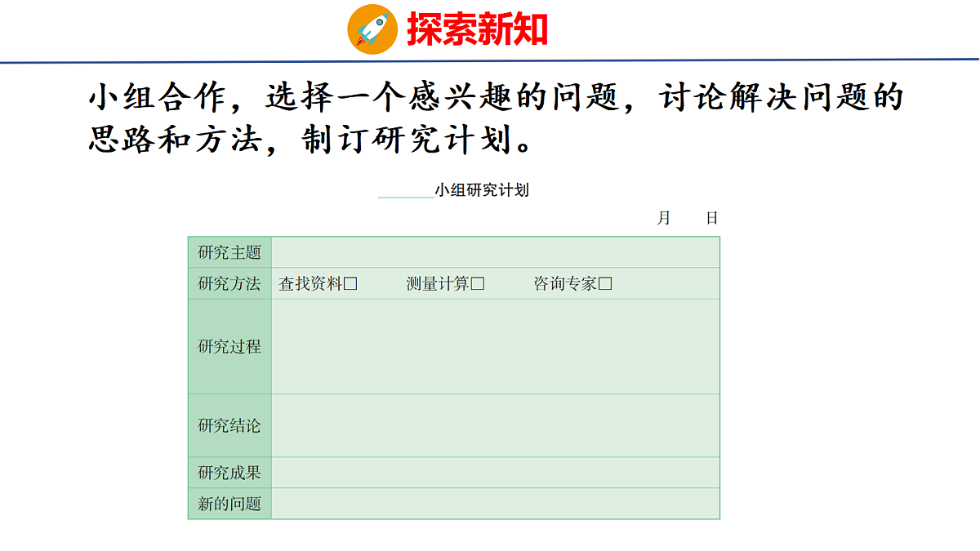Check the 测量计算 checkbox
980x551 pixels.
pos(479,284)
